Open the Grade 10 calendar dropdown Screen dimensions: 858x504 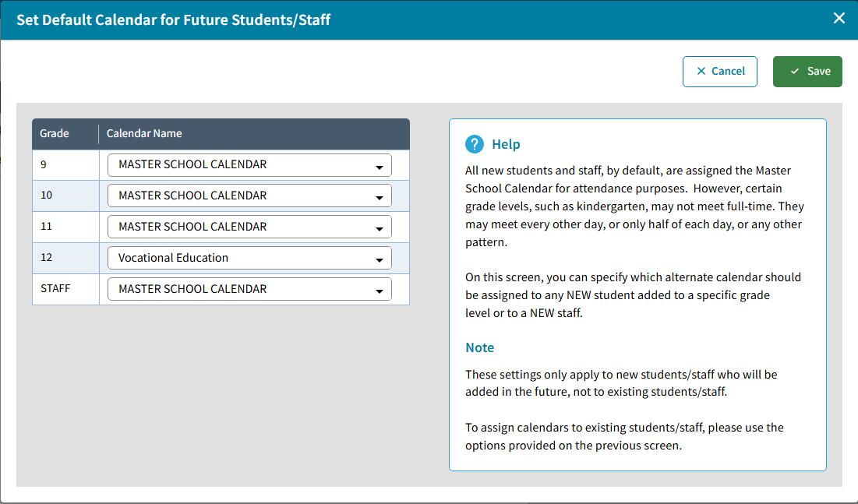click(249, 196)
